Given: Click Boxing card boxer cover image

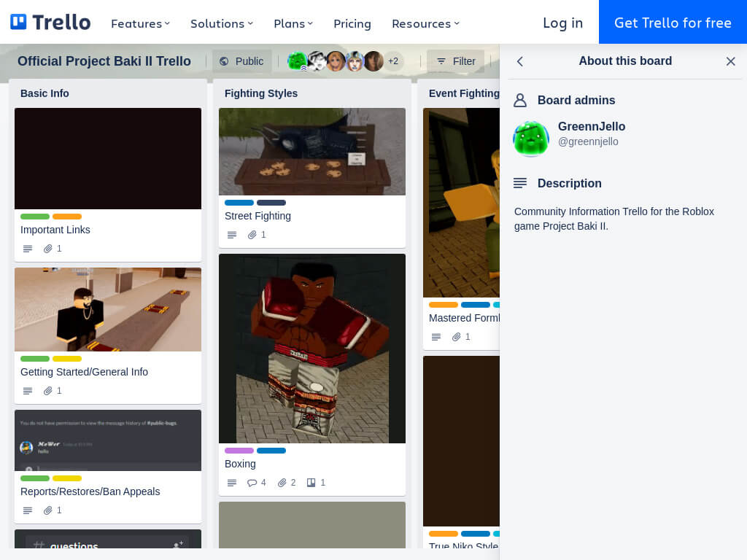Looking at the screenshot, I should click(312, 349).
